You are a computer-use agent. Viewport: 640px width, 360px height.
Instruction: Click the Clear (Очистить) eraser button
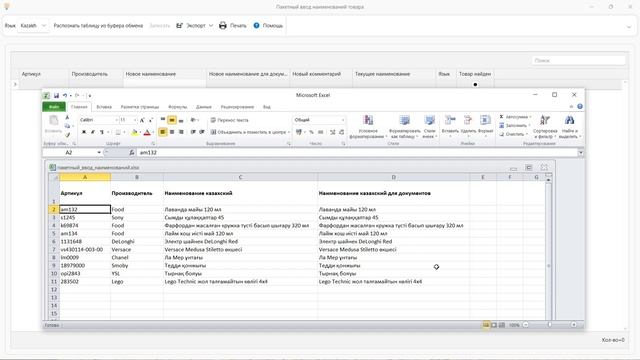click(x=514, y=134)
